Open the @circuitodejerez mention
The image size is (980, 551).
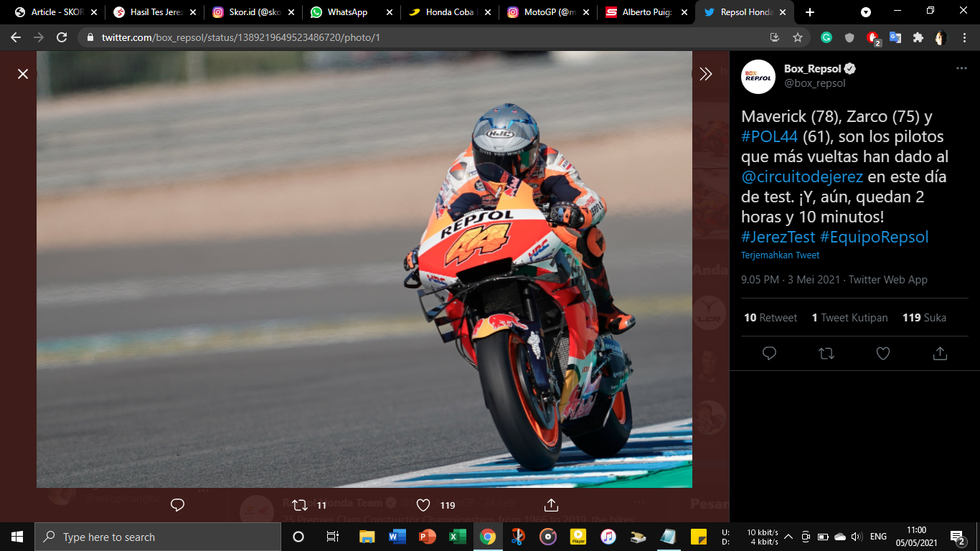[x=802, y=176]
